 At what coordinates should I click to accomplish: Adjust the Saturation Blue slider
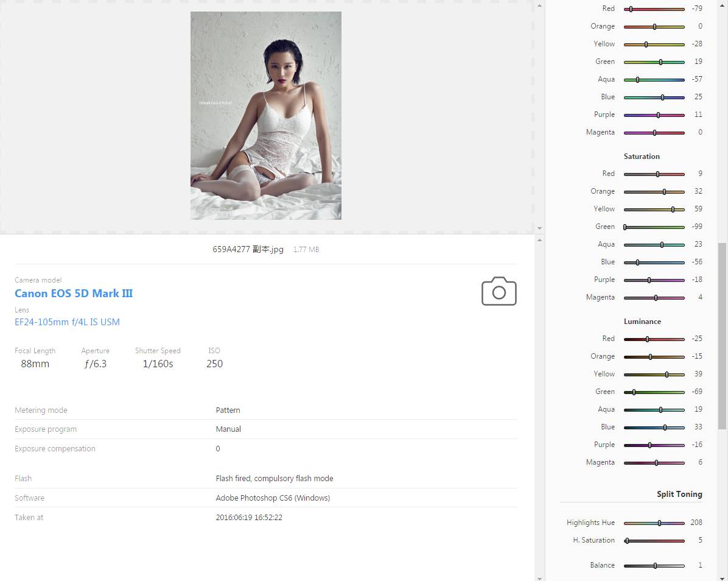tap(654, 262)
